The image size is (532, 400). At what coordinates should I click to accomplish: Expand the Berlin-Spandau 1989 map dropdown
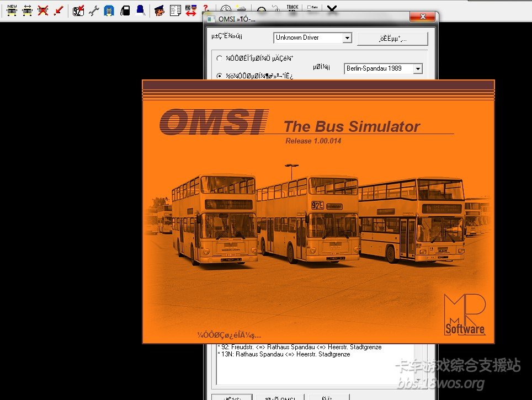[x=418, y=69]
